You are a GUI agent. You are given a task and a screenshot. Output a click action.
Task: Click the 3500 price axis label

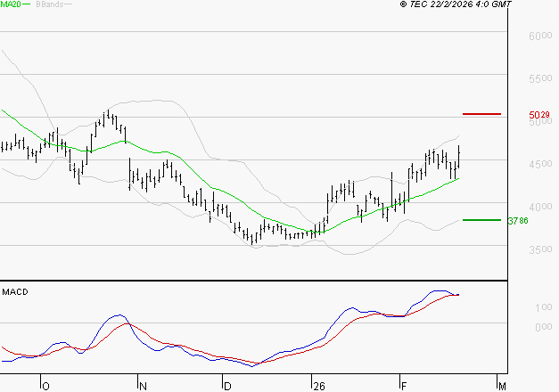(x=540, y=249)
